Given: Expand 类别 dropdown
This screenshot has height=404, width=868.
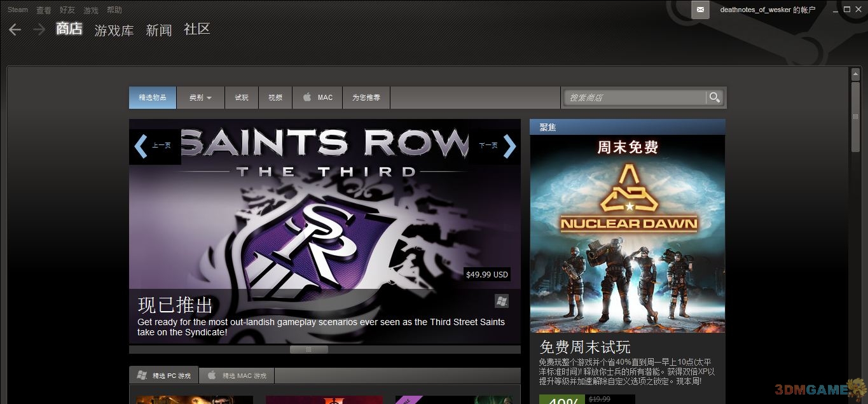Looking at the screenshot, I should [x=200, y=97].
